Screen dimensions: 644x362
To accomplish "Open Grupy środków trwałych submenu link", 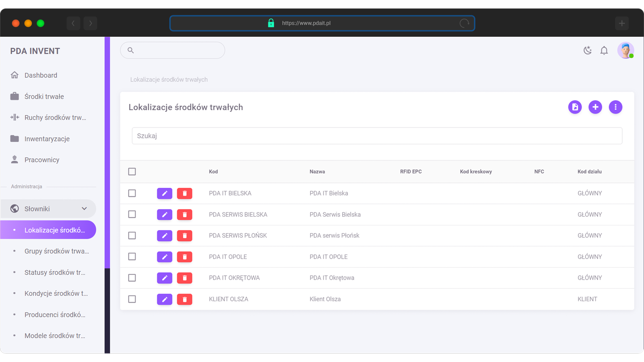I will 57,251.
